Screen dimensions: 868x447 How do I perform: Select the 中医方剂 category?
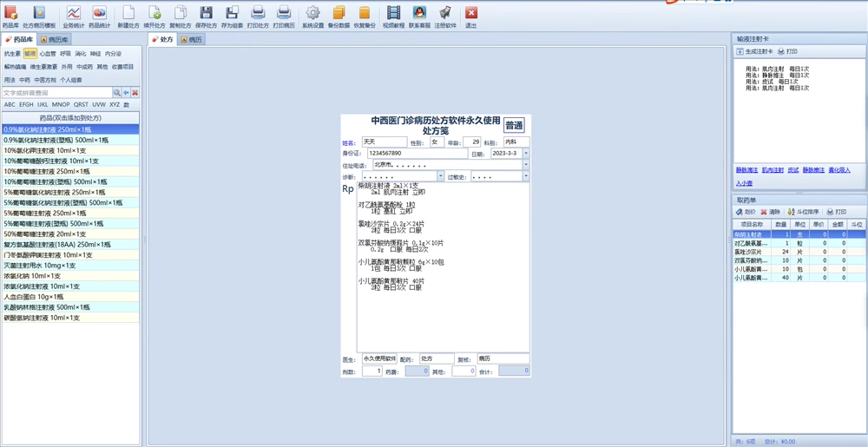(45, 80)
